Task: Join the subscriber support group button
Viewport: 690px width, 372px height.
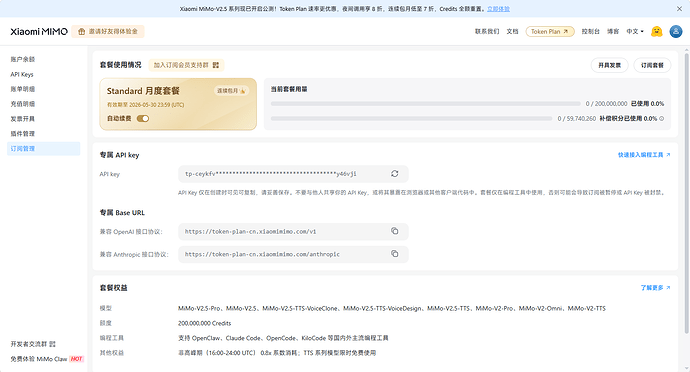Action: click(x=186, y=65)
